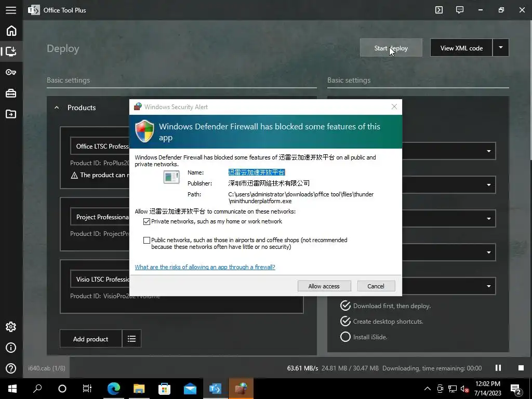
Task: Click the i640.cab (1/8) progress label
Action: click(x=46, y=368)
